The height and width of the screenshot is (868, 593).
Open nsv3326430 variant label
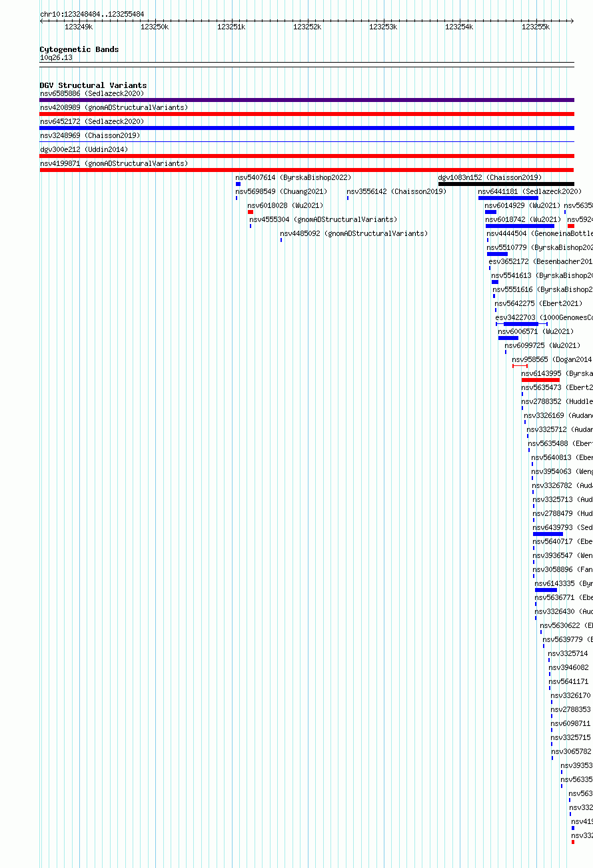point(564,611)
